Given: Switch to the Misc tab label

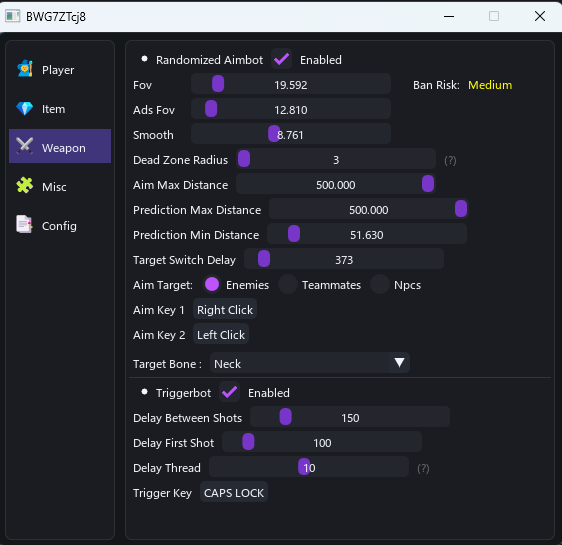Looking at the screenshot, I should click(54, 187).
